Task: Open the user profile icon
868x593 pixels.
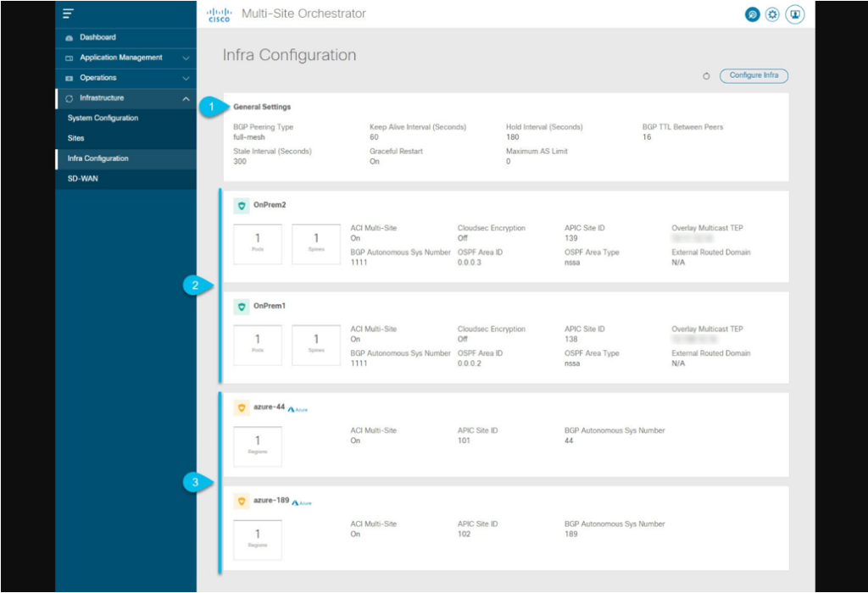Action: pos(795,14)
